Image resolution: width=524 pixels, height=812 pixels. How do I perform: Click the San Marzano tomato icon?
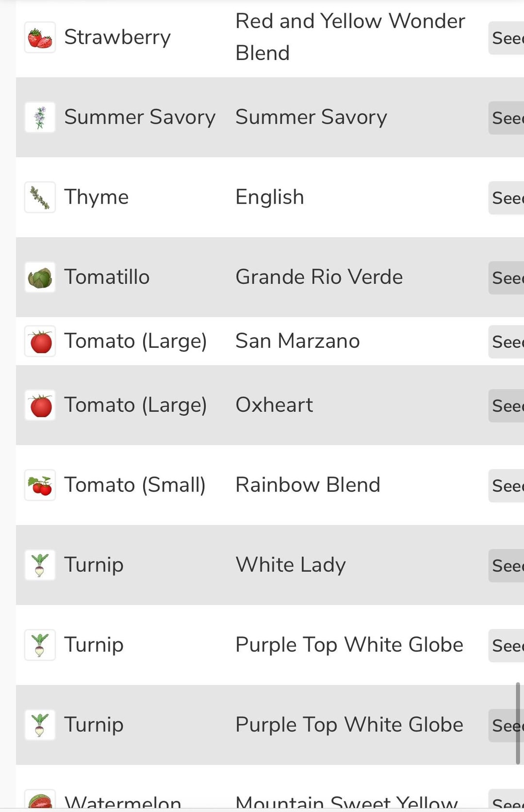point(40,341)
